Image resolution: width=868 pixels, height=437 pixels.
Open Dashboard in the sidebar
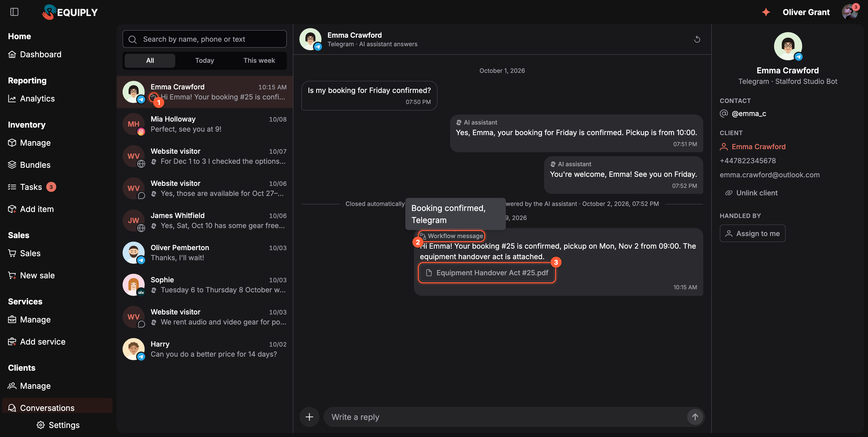(35, 54)
